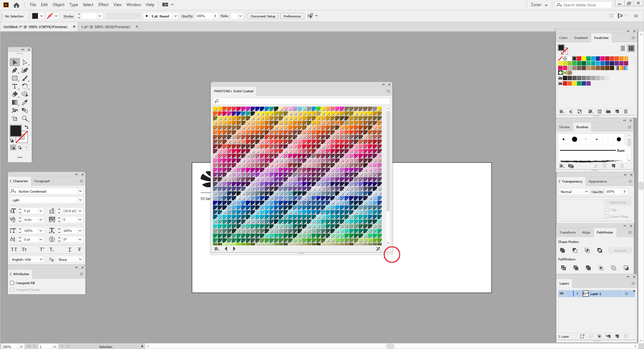Switch to the Align panel tab
Screen dimensions: 644x349
[586, 233]
